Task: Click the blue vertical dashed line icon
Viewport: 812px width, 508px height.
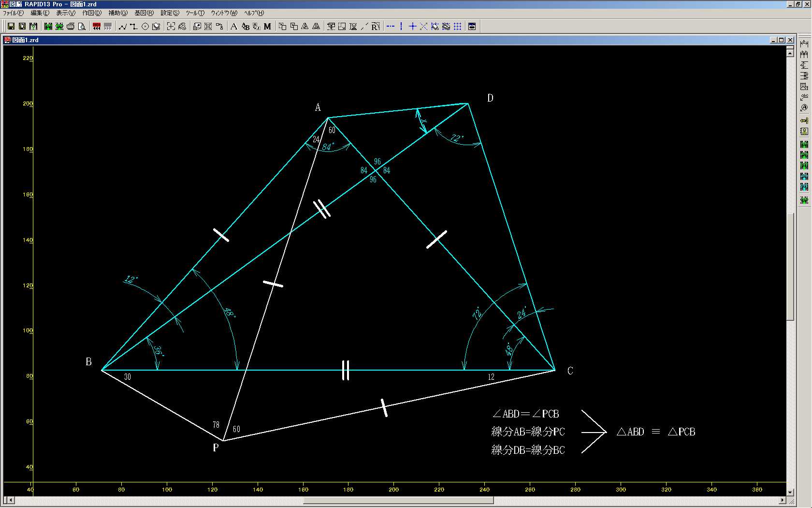Action: (x=401, y=26)
